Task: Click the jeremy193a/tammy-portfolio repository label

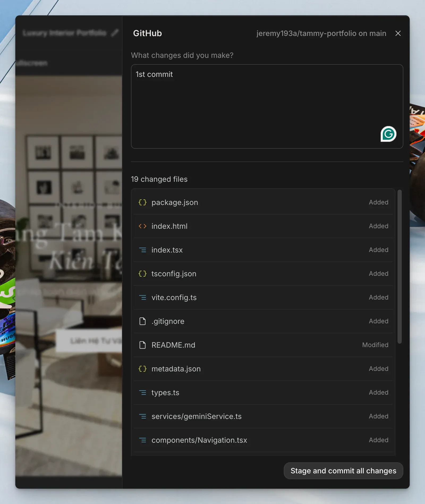Action: (321, 33)
